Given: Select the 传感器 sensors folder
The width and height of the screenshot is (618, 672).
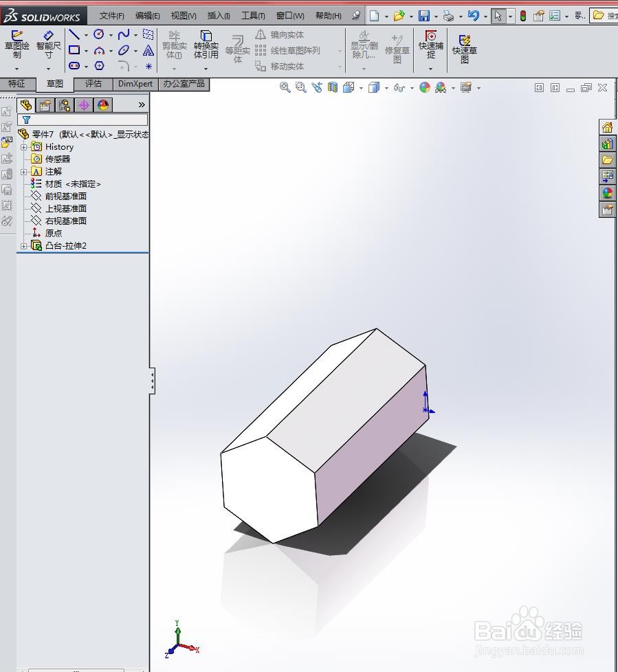Looking at the screenshot, I should (58, 159).
